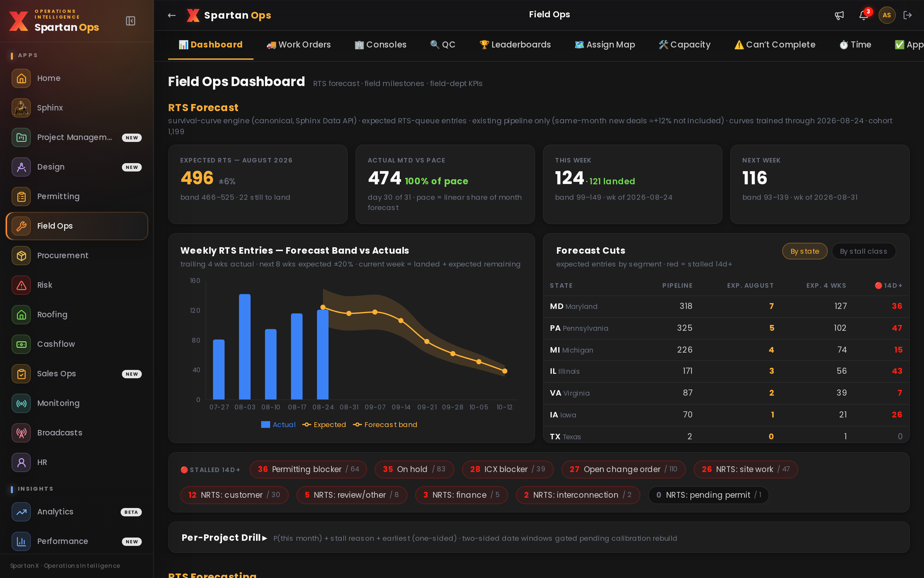Open Performance bar chart icon
The image size is (924, 578).
pyautogui.click(x=21, y=541)
